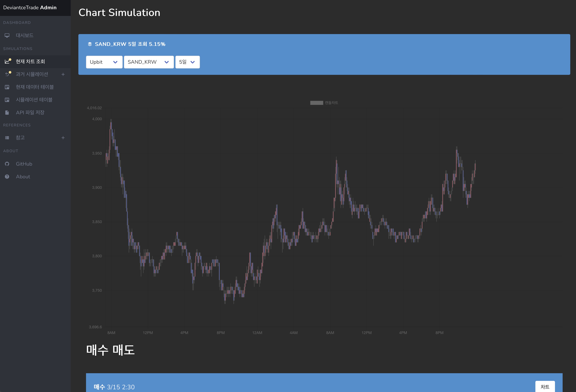Open the SAND_KRW market dropdown
576x392 pixels.
pyautogui.click(x=148, y=62)
